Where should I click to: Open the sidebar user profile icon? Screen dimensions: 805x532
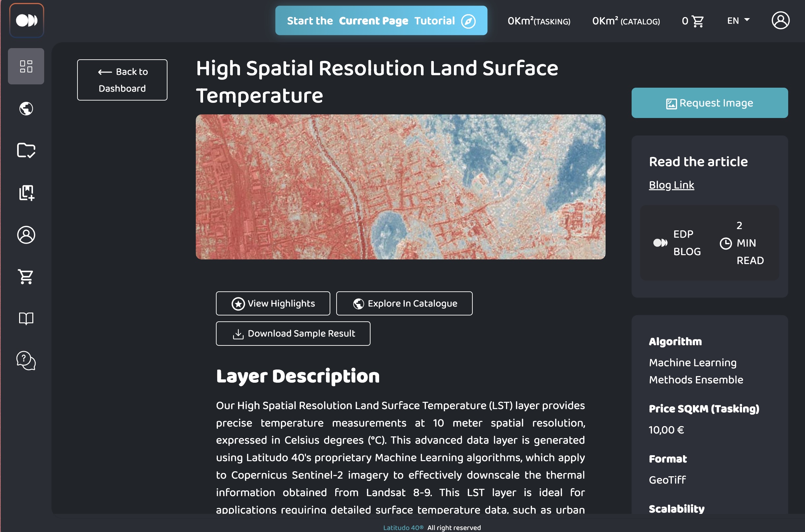(26, 235)
